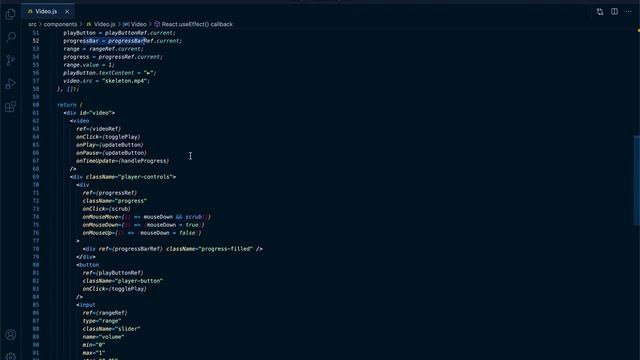Click ref={progressRef} on line 71

tap(110, 193)
